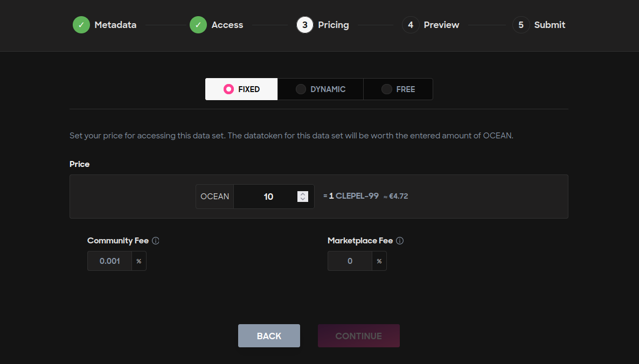Viewport: 639px width, 364px height.
Task: Click the percent sign beside Marketplace Fee
Action: [x=379, y=261]
